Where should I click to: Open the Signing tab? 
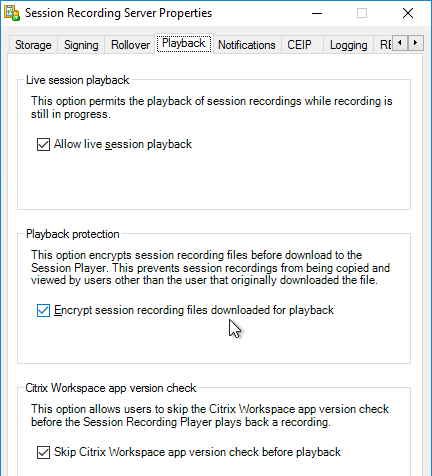[81, 45]
